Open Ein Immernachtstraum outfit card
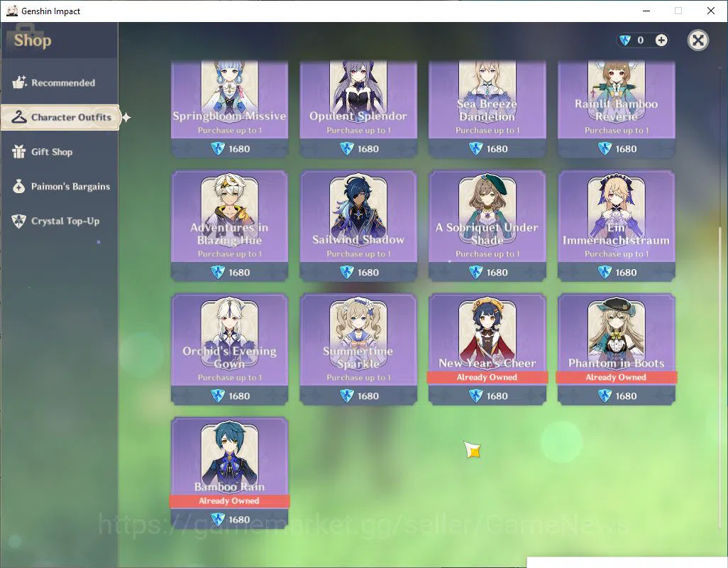 click(x=616, y=226)
